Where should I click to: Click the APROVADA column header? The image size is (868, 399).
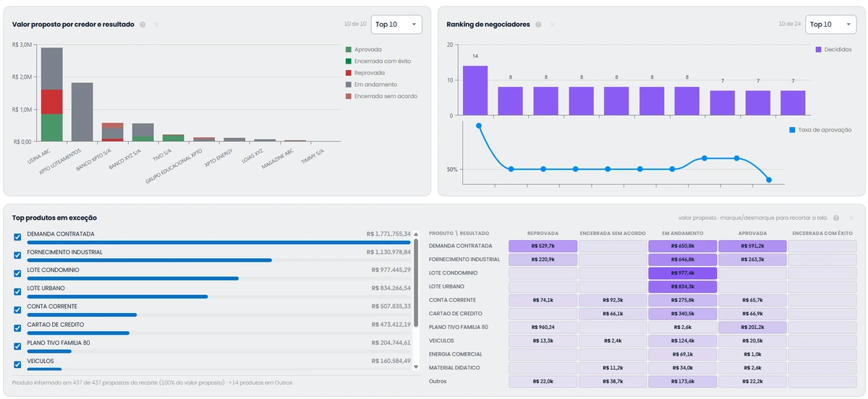coord(752,233)
